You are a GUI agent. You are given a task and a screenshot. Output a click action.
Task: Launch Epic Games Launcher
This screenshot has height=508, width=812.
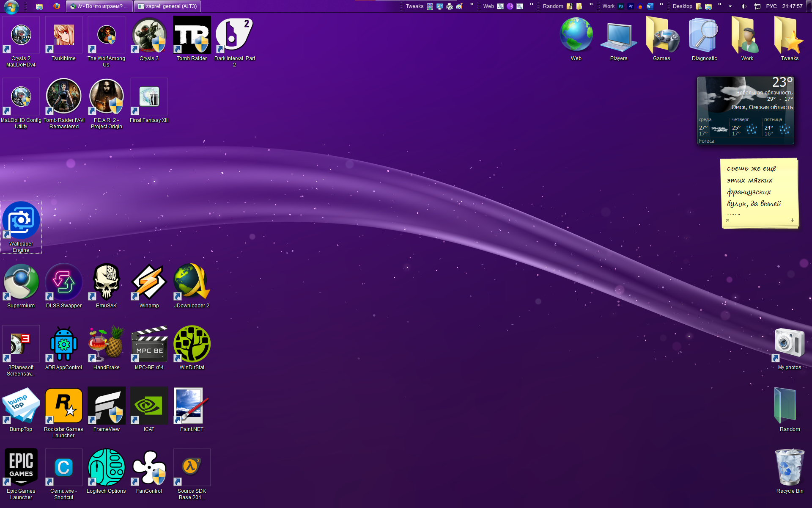[x=21, y=468]
